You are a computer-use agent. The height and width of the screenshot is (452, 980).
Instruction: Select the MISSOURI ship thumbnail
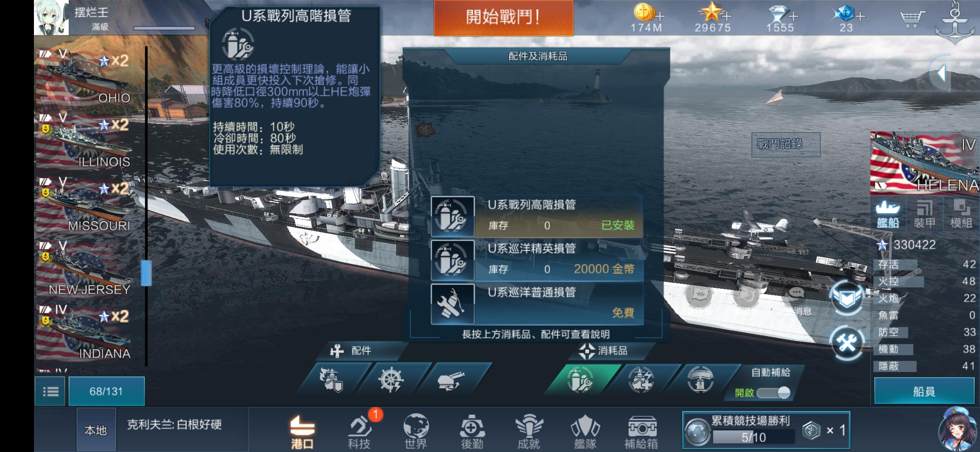(84, 205)
